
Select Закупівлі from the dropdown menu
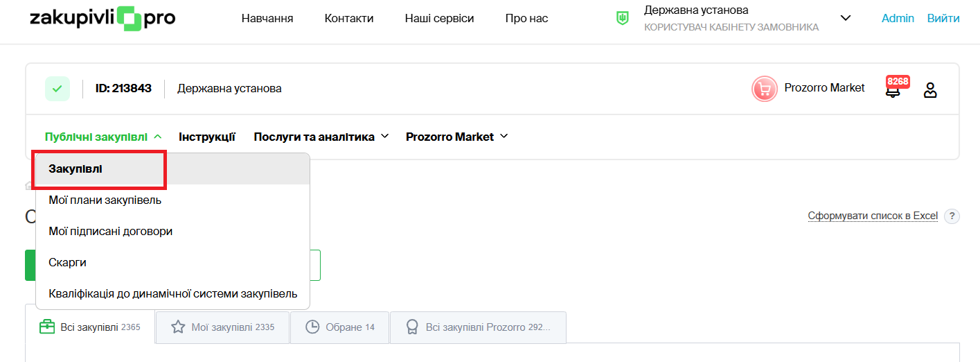point(75,169)
